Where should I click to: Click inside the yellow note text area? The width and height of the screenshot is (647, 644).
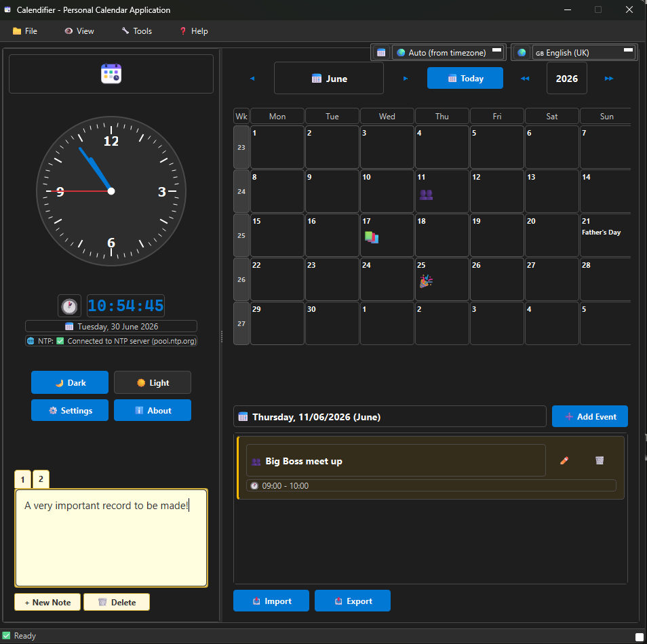pos(111,538)
